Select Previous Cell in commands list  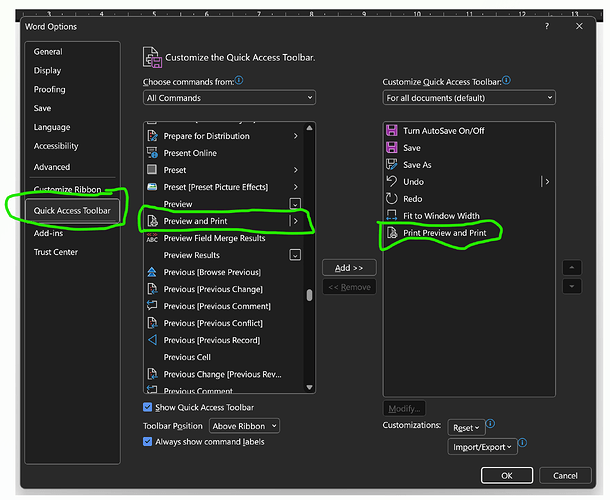pyautogui.click(x=224, y=357)
